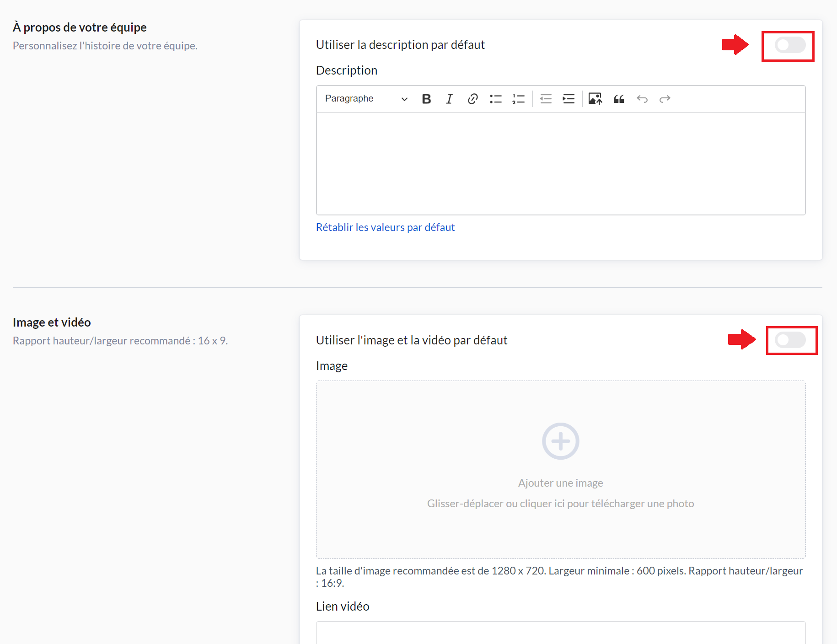
Task: Insert an image via editor toolbar
Action: 595,99
